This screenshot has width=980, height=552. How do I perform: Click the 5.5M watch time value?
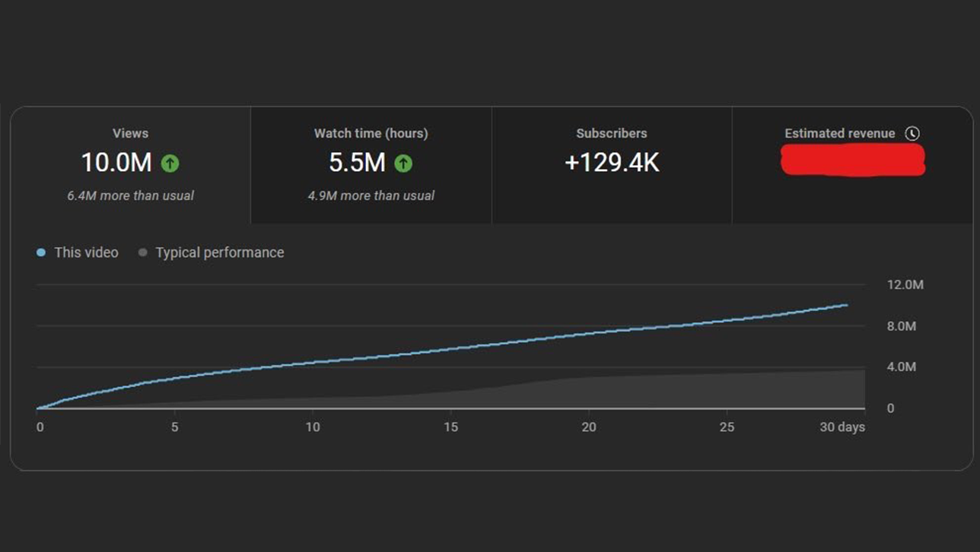tap(357, 163)
